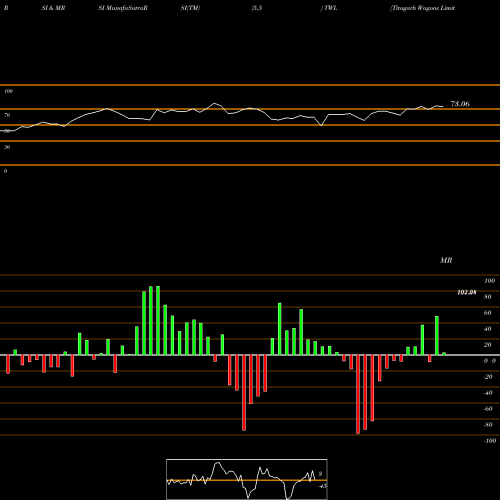Click the 80 label on MR axis
The width and height of the screenshot is (500, 500).
coord(488,297)
